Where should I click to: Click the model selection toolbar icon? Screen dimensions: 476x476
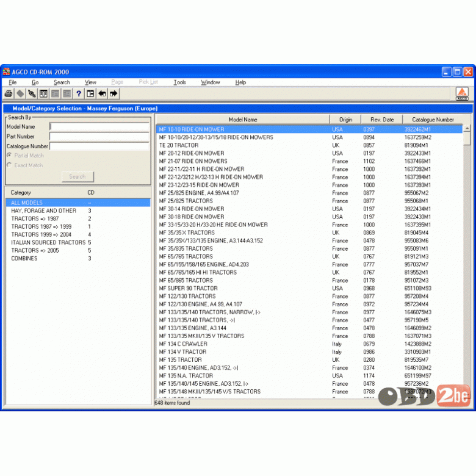tap(43, 93)
